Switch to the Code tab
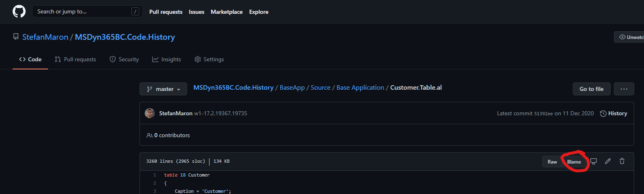644x194 pixels. tap(30, 59)
